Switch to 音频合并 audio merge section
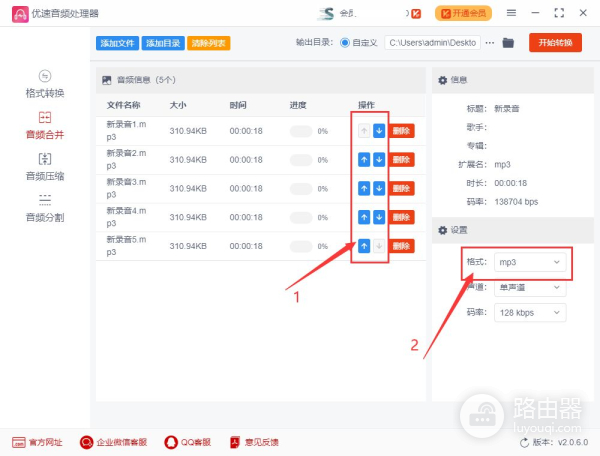Viewport: 600px width, 456px height. point(45,126)
